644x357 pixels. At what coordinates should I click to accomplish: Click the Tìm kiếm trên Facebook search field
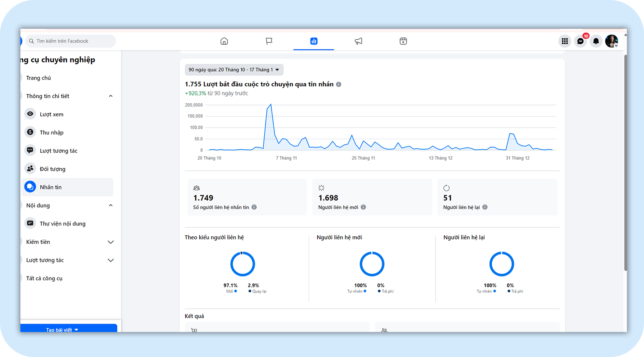(71, 41)
